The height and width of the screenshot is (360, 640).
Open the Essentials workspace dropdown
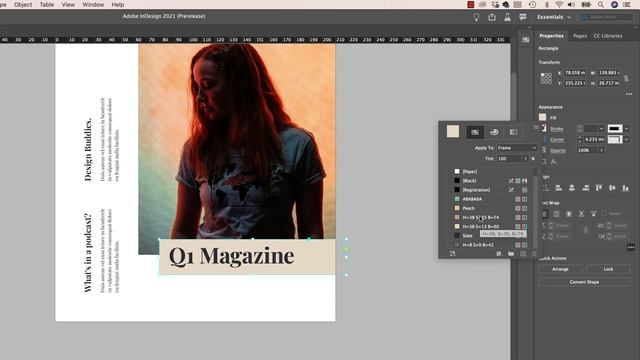pos(554,17)
